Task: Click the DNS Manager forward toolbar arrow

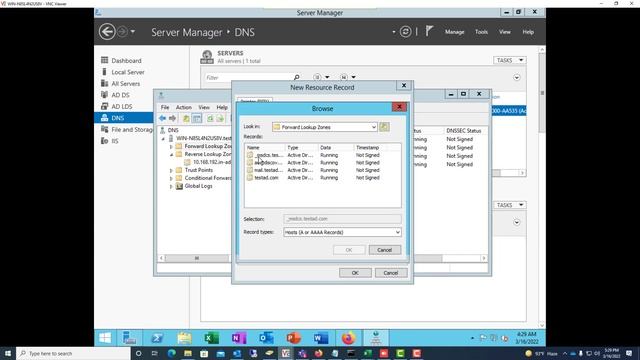Action: tap(173, 118)
